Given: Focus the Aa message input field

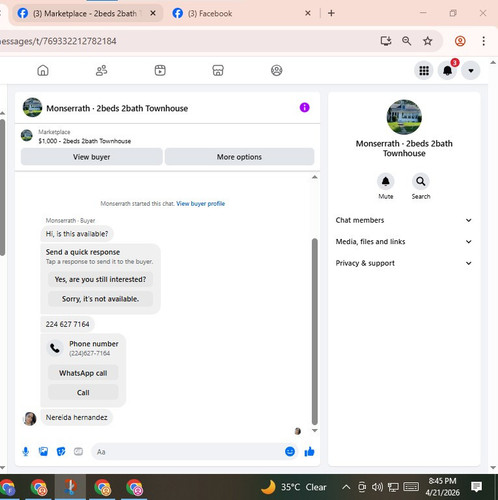Looking at the screenshot, I should coord(187,452).
